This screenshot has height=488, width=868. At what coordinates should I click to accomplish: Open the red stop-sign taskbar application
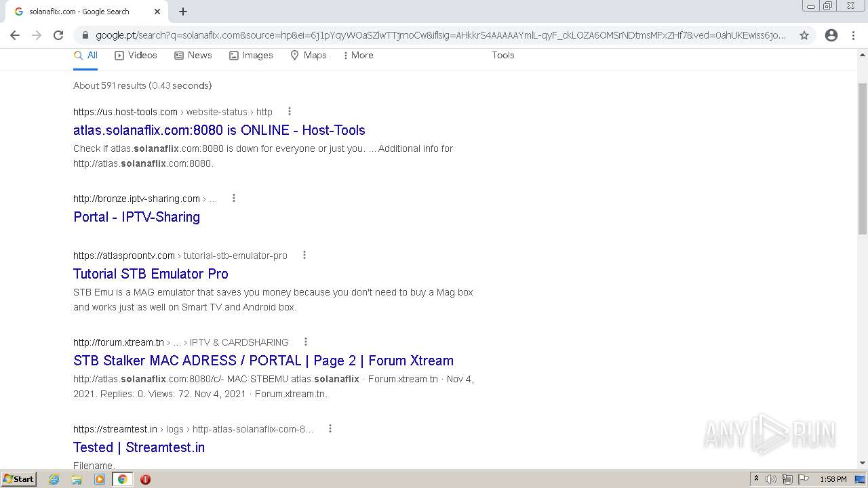click(x=145, y=479)
